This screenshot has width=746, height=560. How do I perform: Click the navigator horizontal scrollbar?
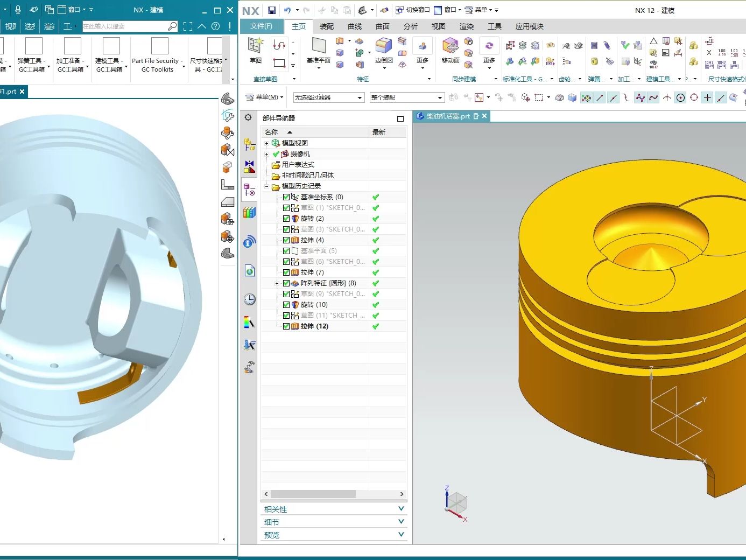(313, 494)
